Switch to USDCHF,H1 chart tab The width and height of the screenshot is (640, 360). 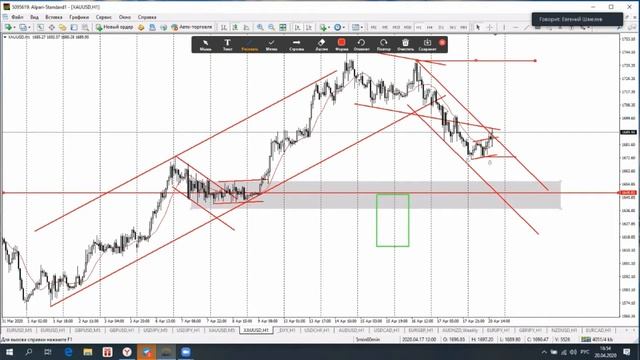(316, 330)
